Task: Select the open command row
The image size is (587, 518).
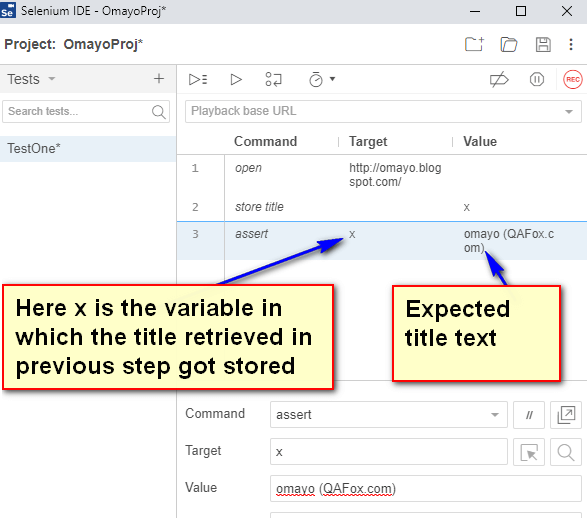Action: click(x=382, y=175)
